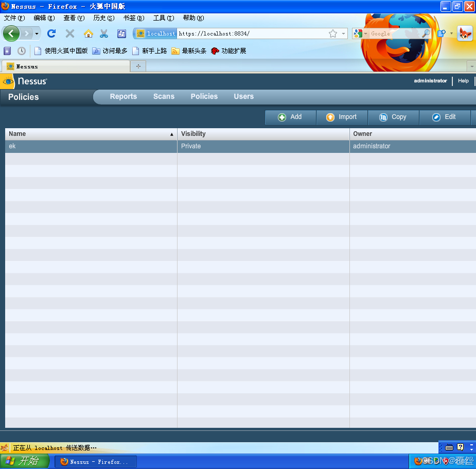Click inside the Google search box
This screenshot has width=476, height=469.
(395, 33)
